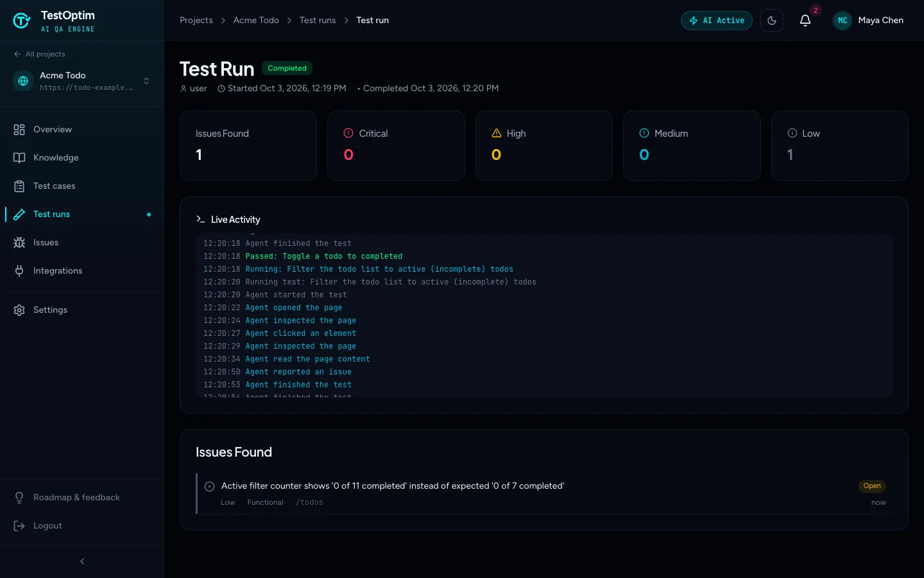Viewport: 924px width, 578px height.
Task: Click 'Started Oct 3, 2026, 12:19 PM' timestamp
Action: [287, 89]
